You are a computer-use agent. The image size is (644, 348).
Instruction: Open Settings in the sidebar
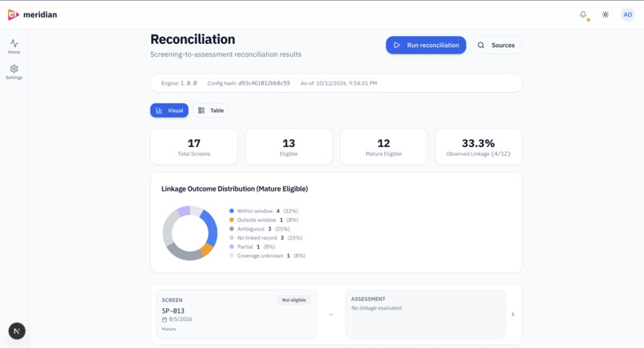coord(14,72)
